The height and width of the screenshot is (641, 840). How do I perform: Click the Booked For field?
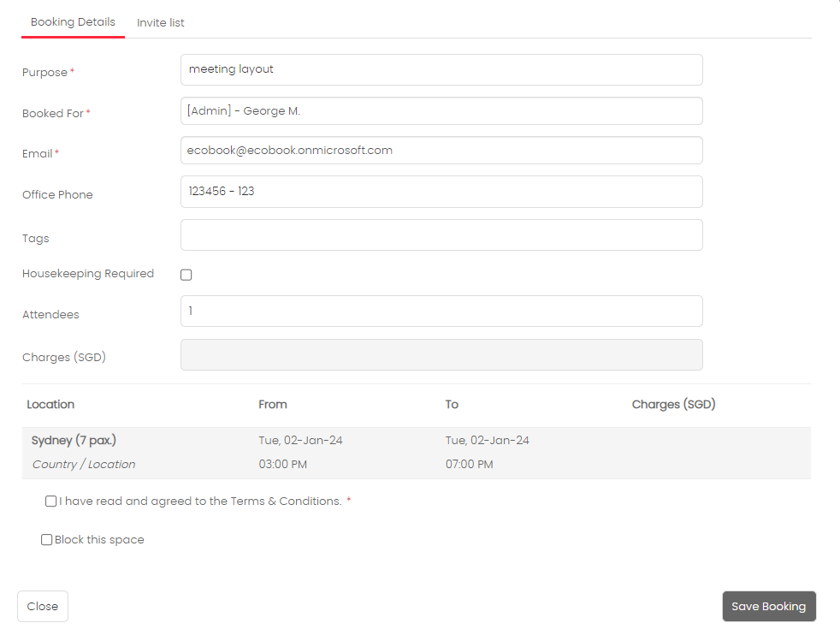click(x=441, y=111)
